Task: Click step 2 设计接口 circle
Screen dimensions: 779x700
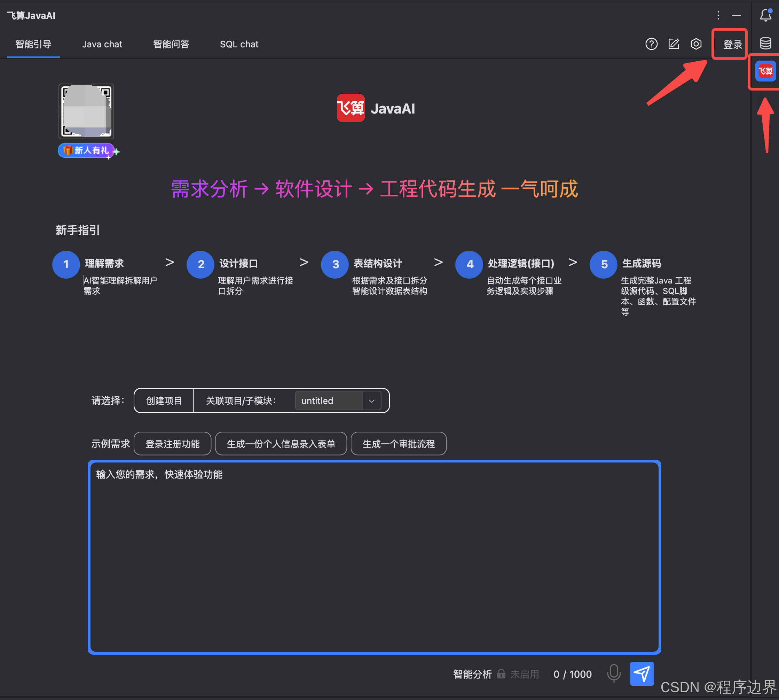Action: coord(200,264)
